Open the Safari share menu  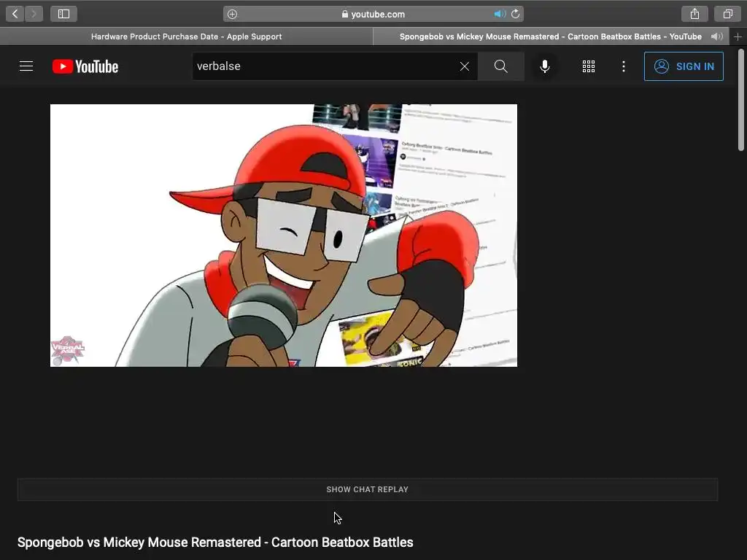point(694,14)
